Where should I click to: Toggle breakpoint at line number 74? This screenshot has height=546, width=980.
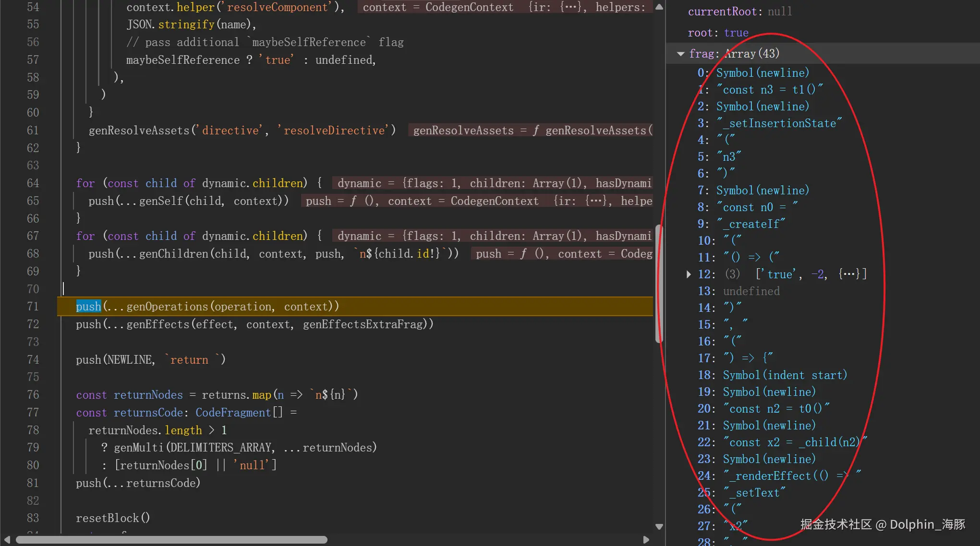(33, 360)
